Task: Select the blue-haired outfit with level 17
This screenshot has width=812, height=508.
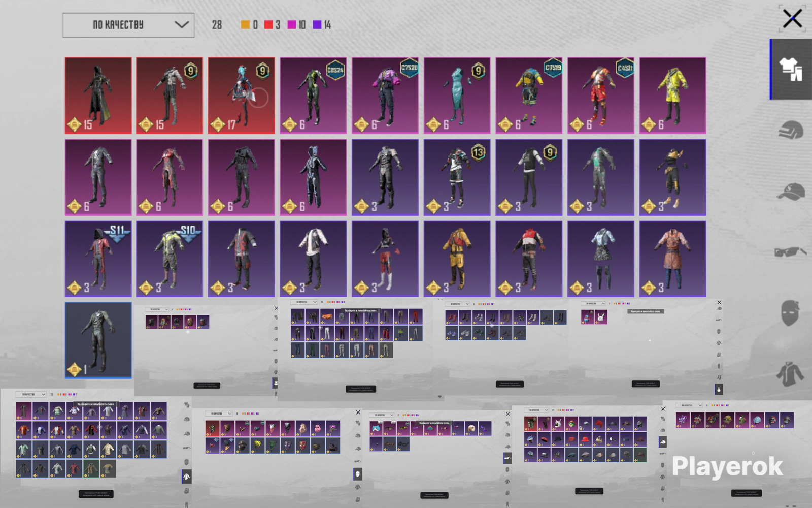Action: click(242, 96)
